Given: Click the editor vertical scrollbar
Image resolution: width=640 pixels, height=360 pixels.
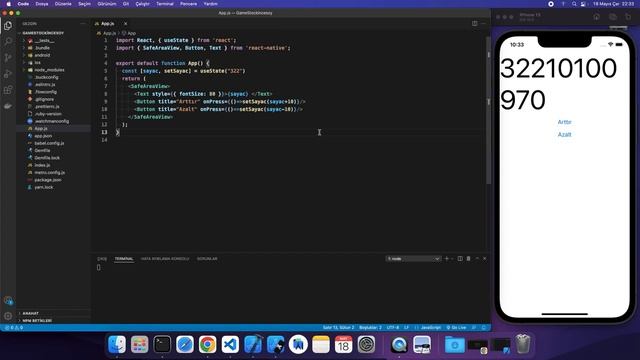Looking at the screenshot, I should (488, 110).
